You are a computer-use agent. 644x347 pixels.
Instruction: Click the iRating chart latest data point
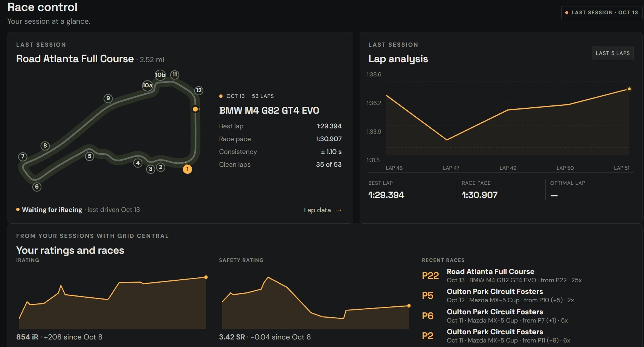(206, 277)
